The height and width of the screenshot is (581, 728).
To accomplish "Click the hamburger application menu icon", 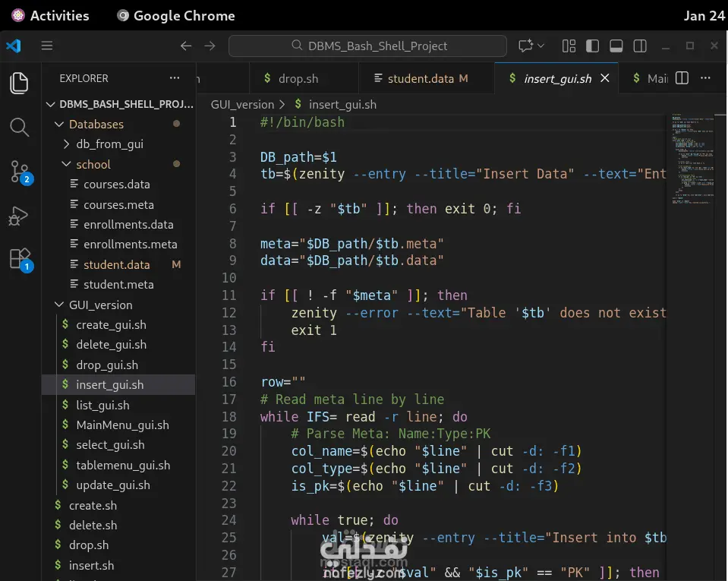I will pos(47,46).
